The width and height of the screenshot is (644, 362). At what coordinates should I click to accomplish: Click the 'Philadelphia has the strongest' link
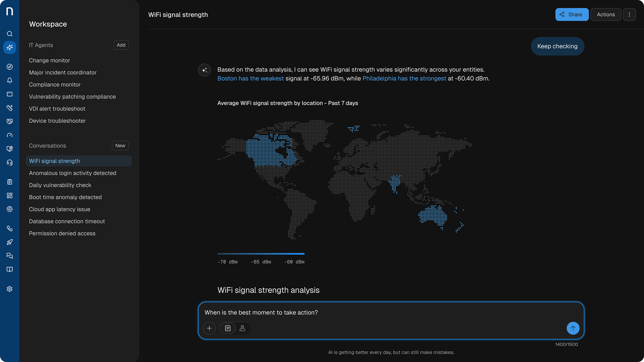tap(404, 79)
